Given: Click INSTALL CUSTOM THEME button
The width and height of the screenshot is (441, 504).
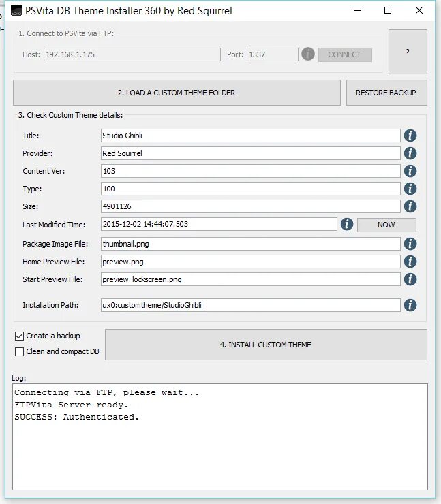Looking at the screenshot, I should [266, 345].
